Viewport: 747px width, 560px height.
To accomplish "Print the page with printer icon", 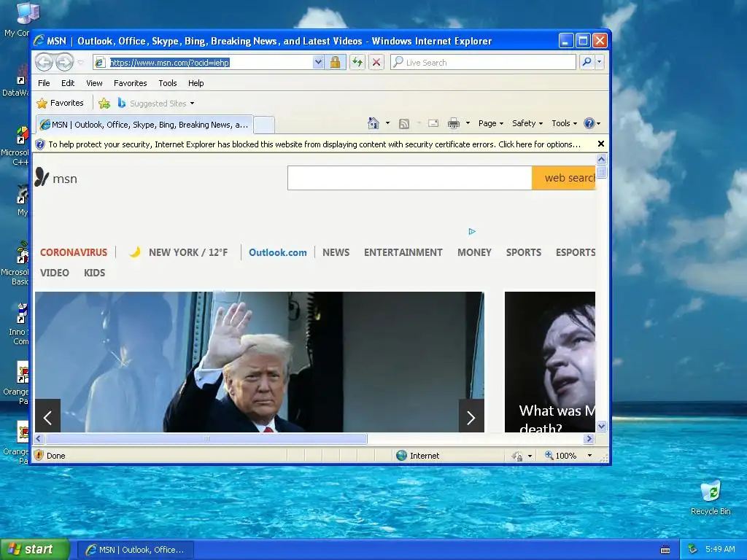I will click(x=454, y=124).
